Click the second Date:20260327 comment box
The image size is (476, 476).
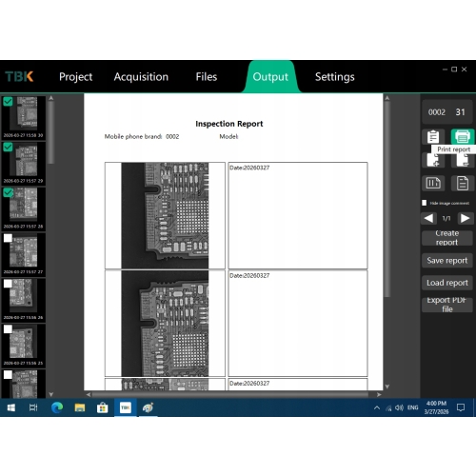click(x=298, y=324)
